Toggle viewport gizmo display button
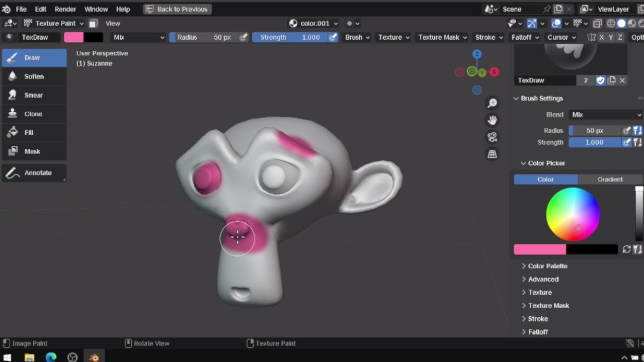This screenshot has width=644, height=362. pos(532,23)
